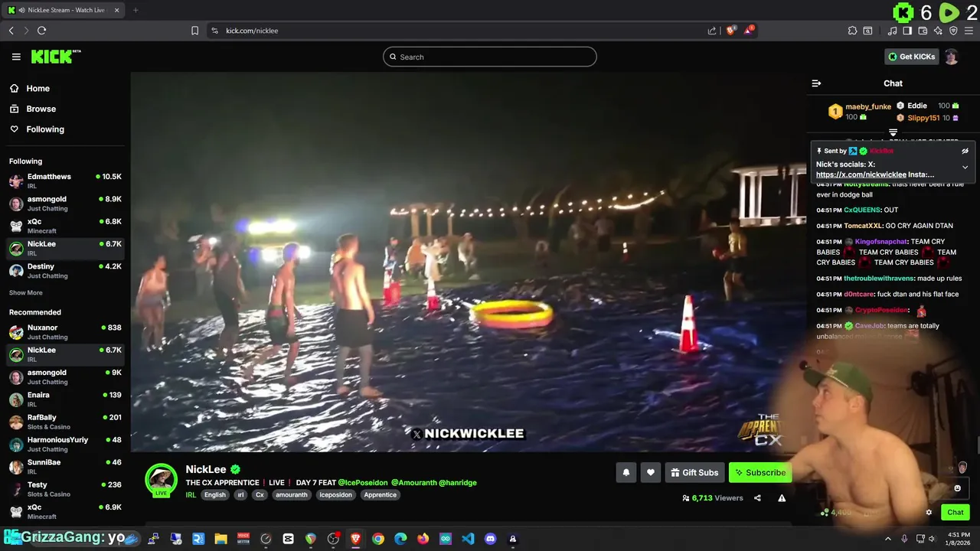Collapse the chat panel icon
The image size is (980, 551).
[x=816, y=83]
